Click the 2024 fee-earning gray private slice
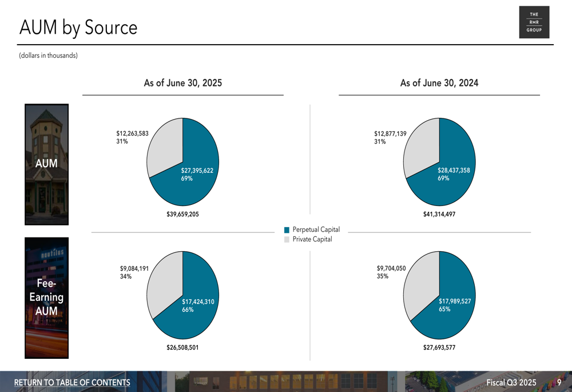The image size is (572, 392). click(420, 283)
